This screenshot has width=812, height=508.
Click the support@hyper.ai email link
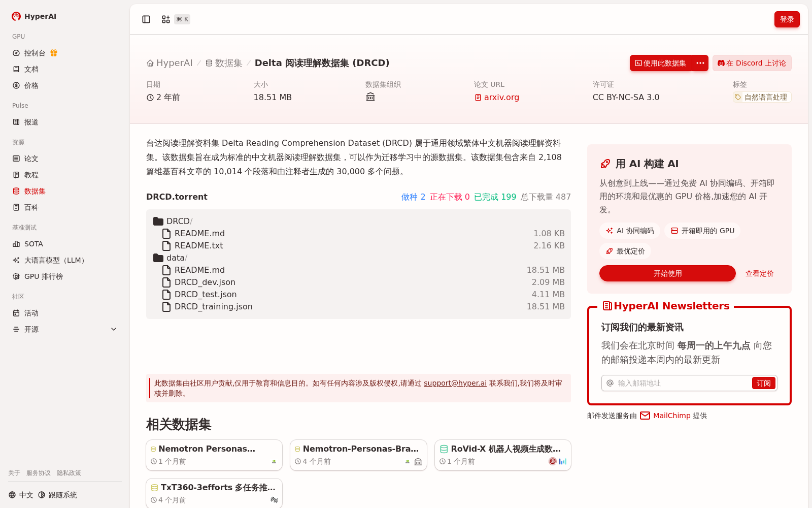click(455, 383)
